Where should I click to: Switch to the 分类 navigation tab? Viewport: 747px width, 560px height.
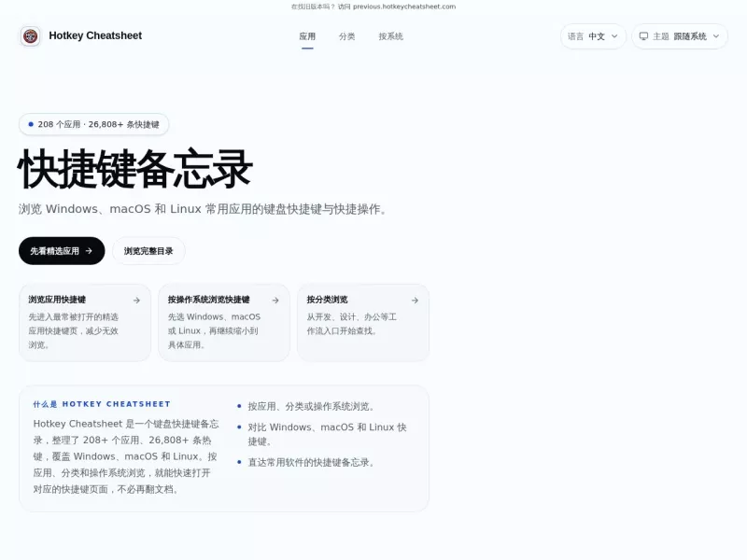(x=346, y=36)
